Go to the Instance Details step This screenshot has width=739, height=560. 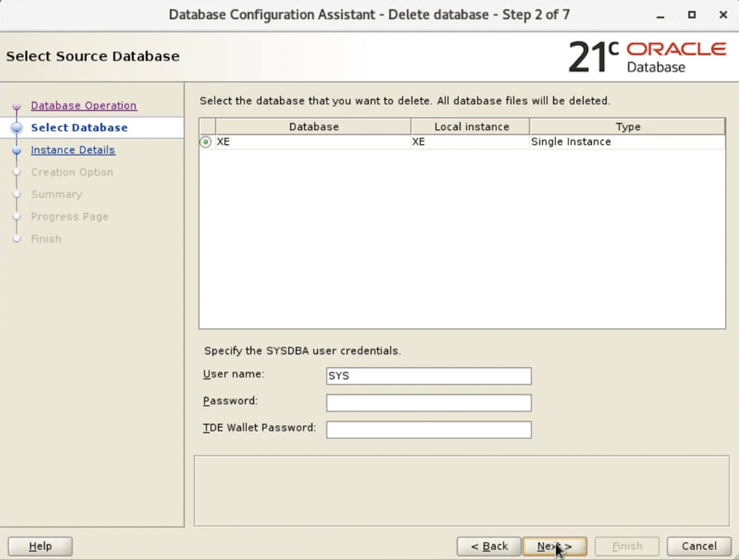point(73,149)
